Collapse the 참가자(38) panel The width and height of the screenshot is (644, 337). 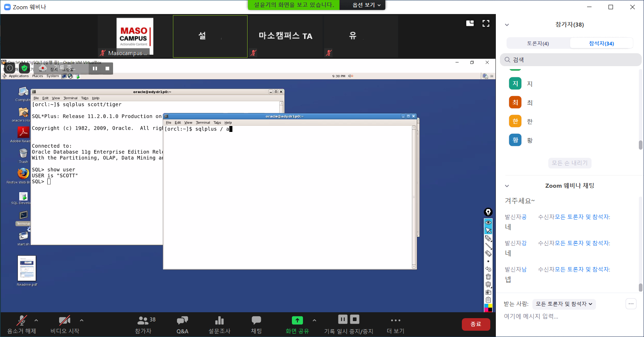(x=507, y=25)
